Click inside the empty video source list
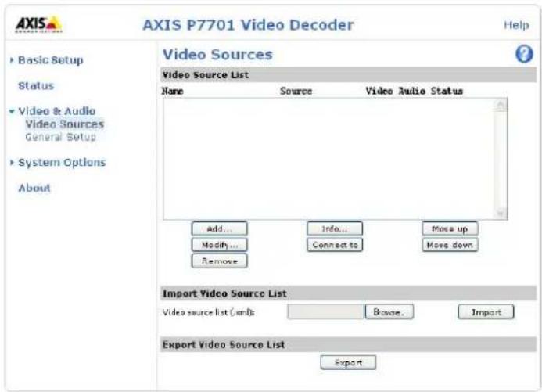 (328, 159)
